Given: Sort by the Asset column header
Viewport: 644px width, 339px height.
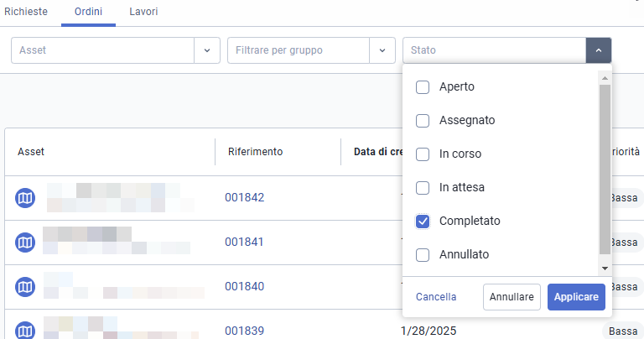Looking at the screenshot, I should [31, 152].
